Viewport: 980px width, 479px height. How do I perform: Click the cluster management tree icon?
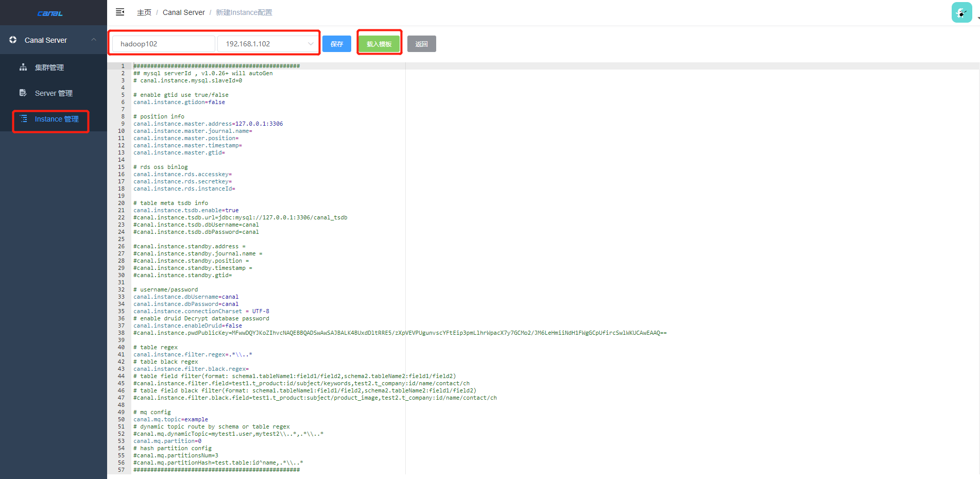23,67
